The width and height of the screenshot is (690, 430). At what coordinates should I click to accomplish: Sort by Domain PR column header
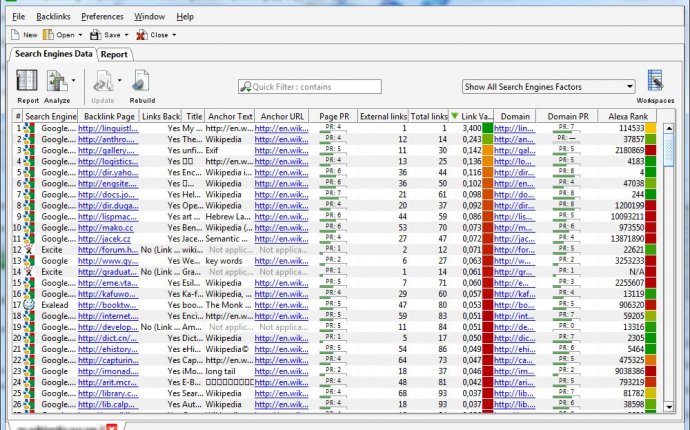(x=567, y=117)
